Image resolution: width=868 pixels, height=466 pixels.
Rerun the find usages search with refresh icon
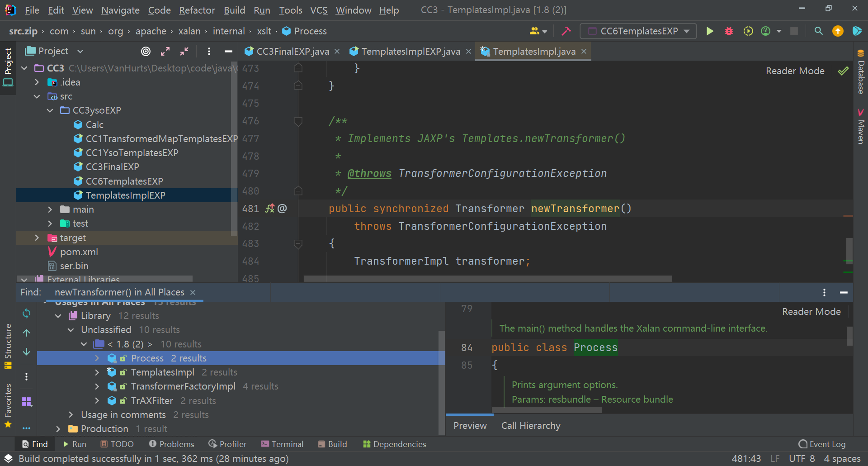26,313
